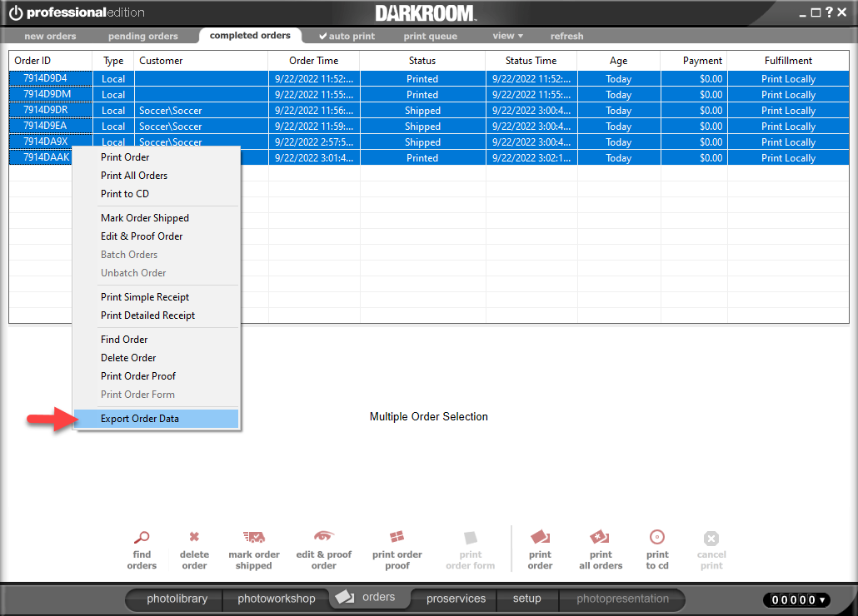
Task: Select order row 7914D9DM
Action: (x=429, y=95)
